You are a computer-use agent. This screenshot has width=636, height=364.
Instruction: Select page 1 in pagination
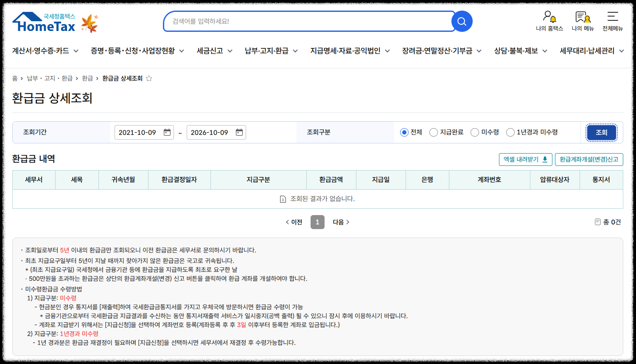317,222
